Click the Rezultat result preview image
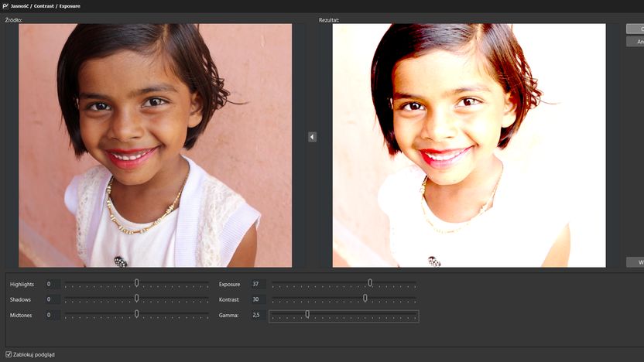 click(x=469, y=145)
